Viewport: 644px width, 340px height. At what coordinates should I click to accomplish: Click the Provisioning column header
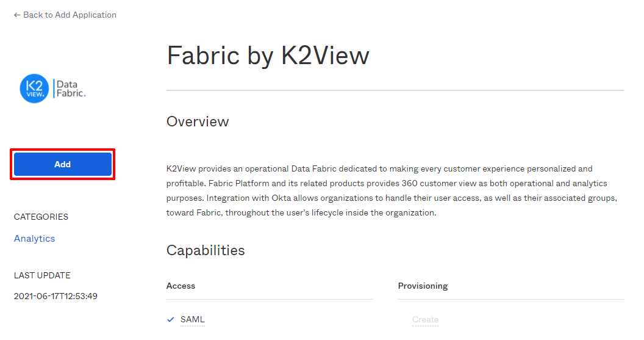coord(423,286)
